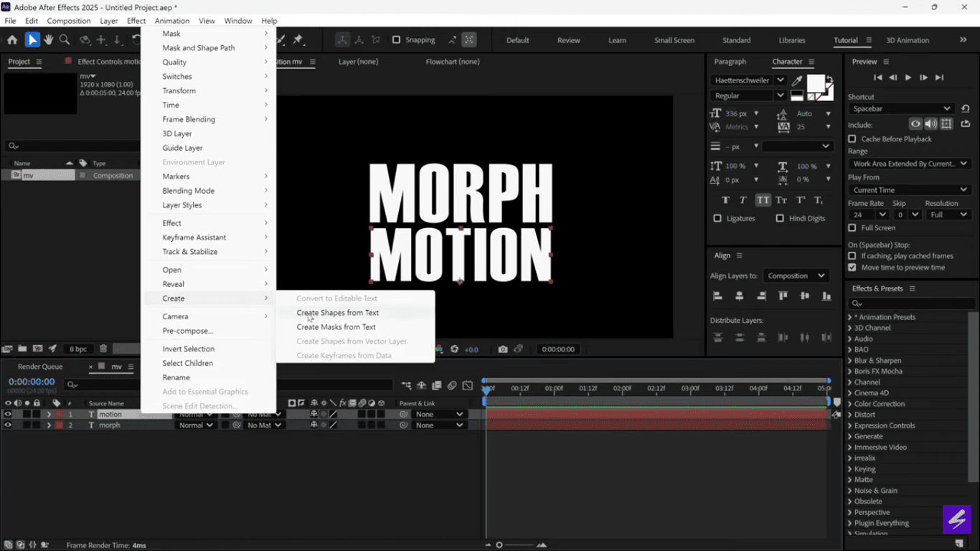
Task: Apply Superscript text style
Action: pos(800,200)
